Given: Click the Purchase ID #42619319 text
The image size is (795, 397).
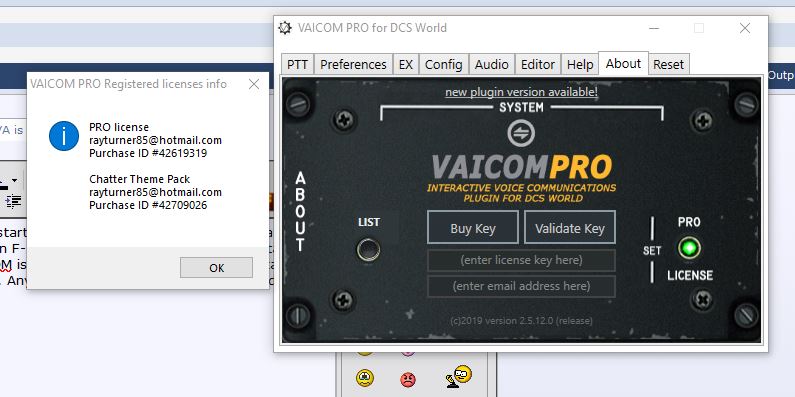Looking at the screenshot, I should (148, 153).
